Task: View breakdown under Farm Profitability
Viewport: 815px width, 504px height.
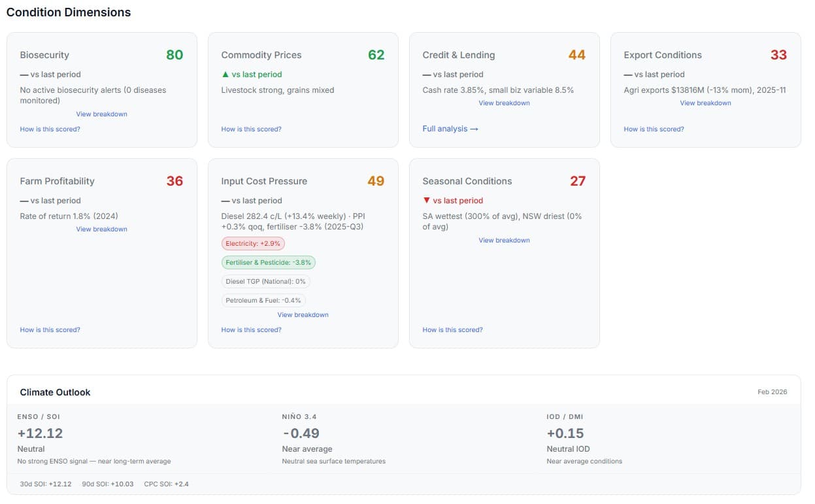Action: tap(101, 229)
